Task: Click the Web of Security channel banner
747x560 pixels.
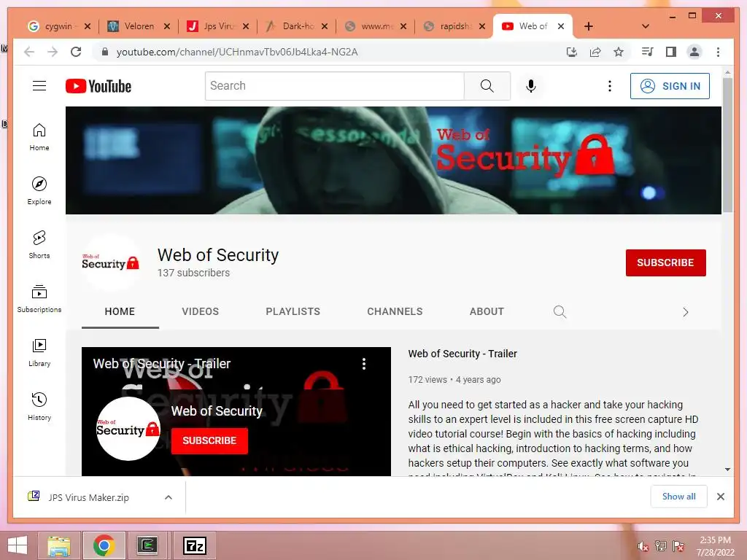Action: pyautogui.click(x=393, y=160)
